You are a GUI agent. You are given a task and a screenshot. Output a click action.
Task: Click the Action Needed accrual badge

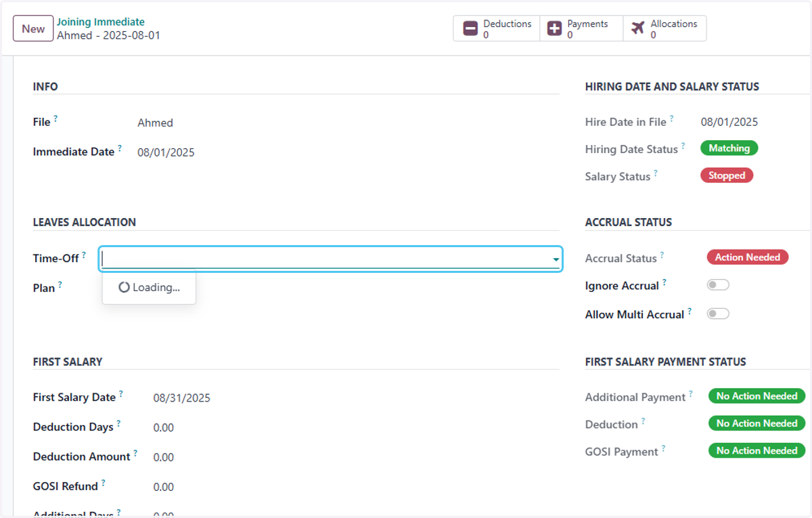pos(748,257)
